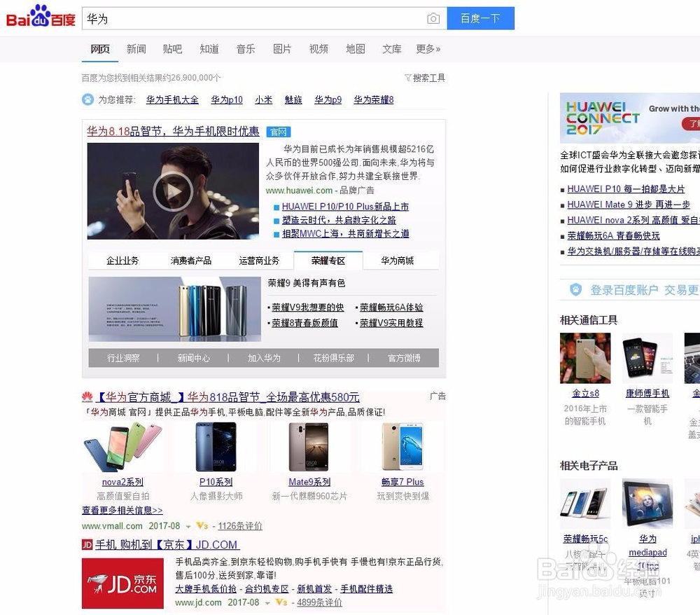This screenshot has height=615, width=700.
Task: Open 荣耀V9我想要的快 link
Action: tap(307, 307)
